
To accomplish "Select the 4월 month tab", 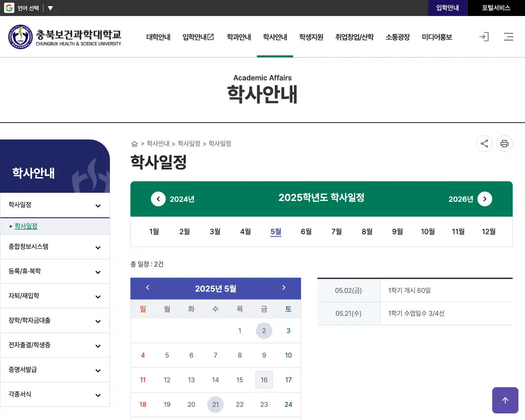I will (245, 232).
